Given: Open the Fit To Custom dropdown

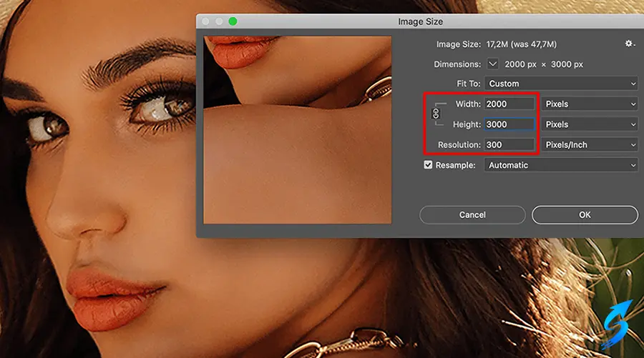Looking at the screenshot, I should coord(561,84).
